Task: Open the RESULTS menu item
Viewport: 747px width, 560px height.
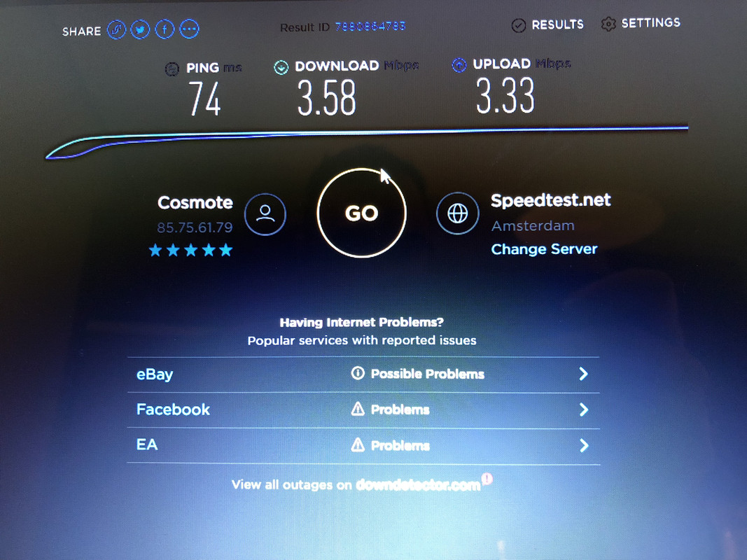Action: tap(557, 24)
